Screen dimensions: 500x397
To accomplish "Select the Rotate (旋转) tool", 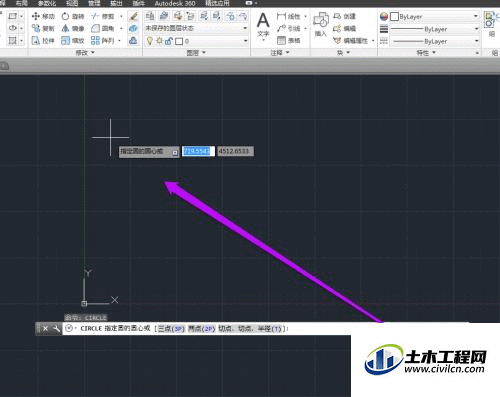I will 73,16.
